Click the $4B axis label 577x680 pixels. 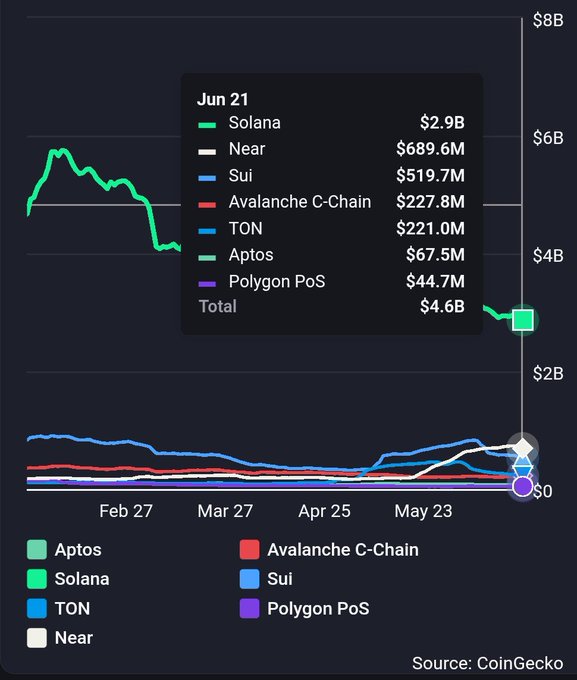point(548,256)
